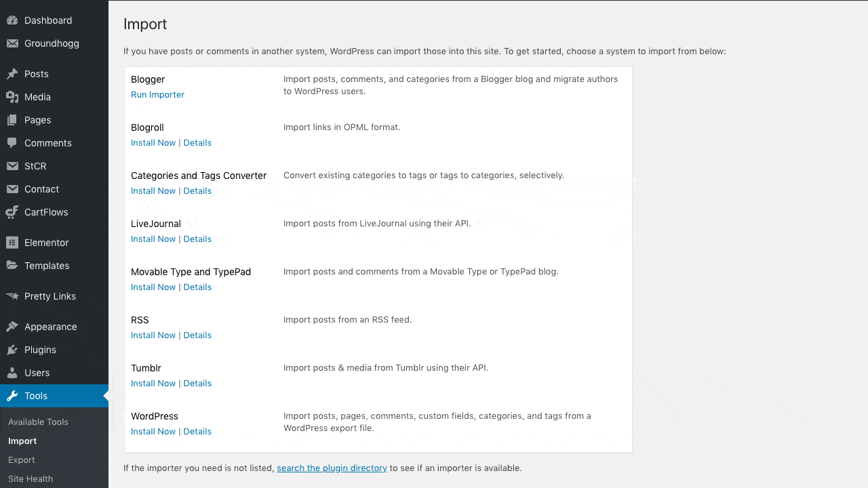The width and height of the screenshot is (868, 488).
Task: Click the Comments speech bubble icon
Action: (12, 143)
